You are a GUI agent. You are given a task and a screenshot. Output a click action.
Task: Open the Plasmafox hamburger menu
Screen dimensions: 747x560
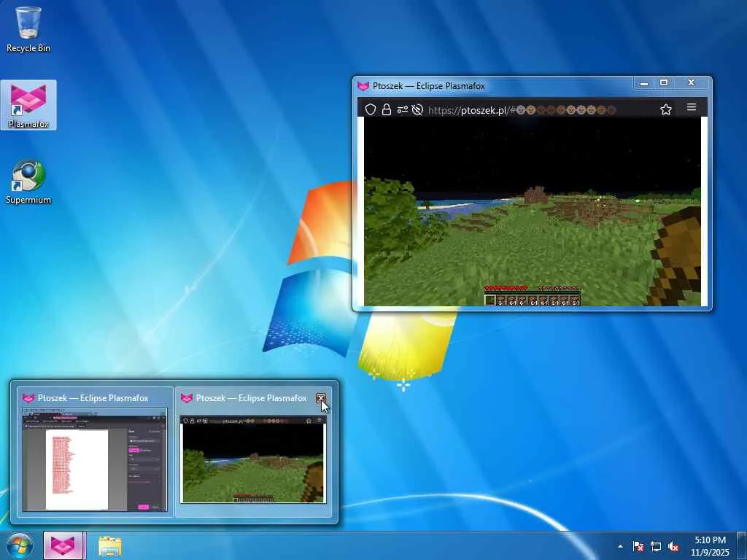(x=692, y=107)
